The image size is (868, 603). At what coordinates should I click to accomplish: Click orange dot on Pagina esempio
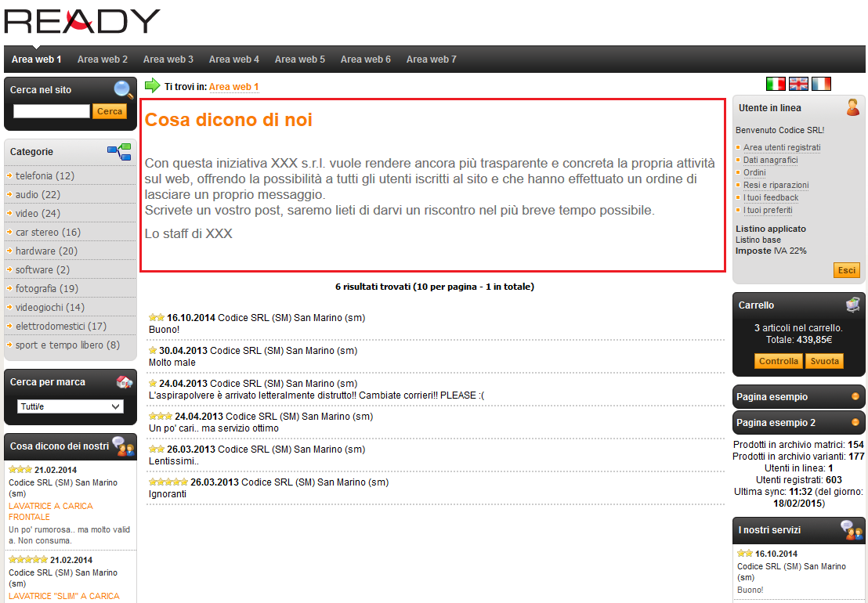coord(855,397)
